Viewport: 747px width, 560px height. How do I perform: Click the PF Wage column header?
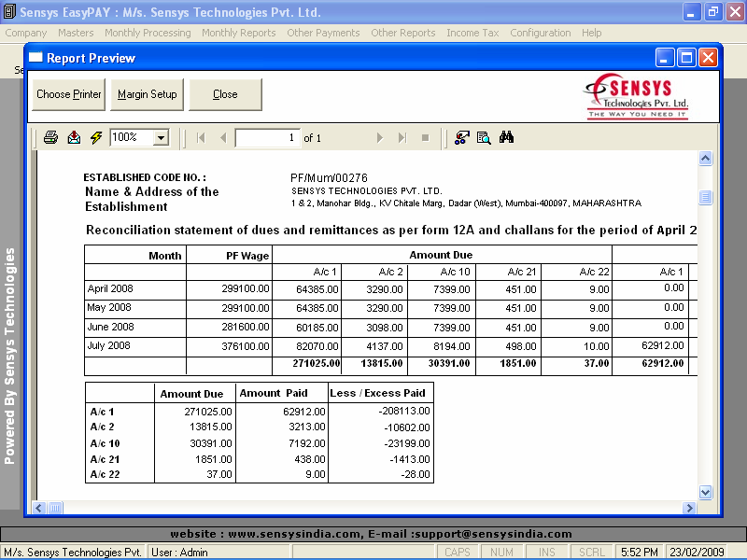coord(247,256)
